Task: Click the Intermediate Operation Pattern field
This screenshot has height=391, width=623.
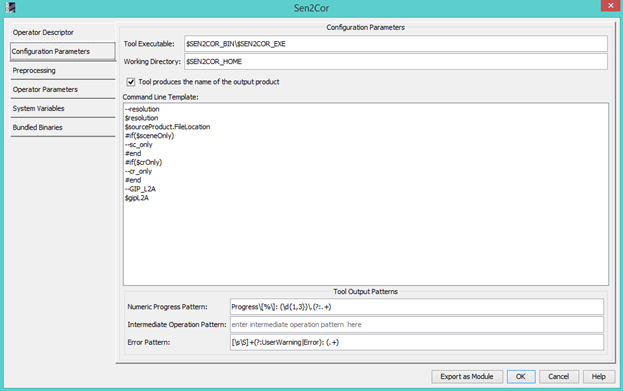Action: 417,325
